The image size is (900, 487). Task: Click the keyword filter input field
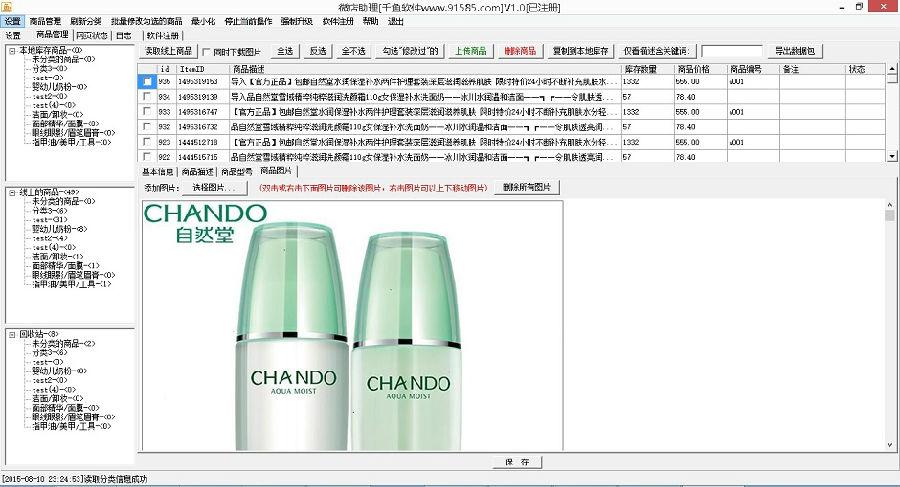pyautogui.click(x=731, y=51)
